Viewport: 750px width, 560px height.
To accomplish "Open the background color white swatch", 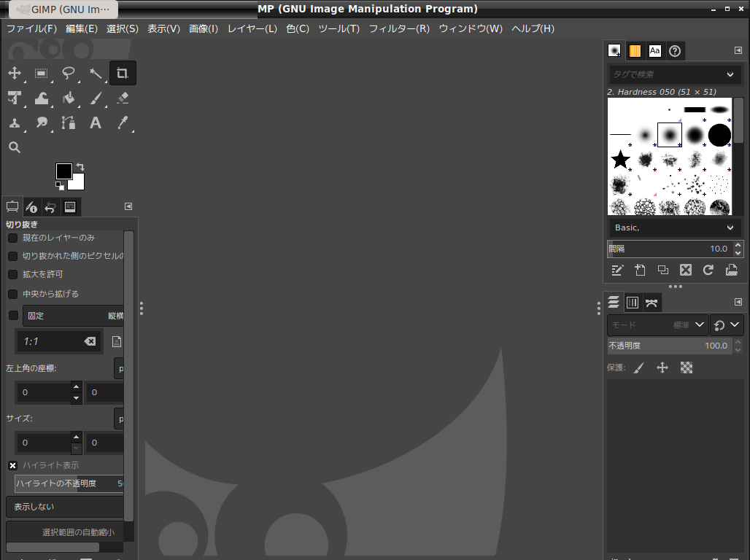I will click(x=77, y=183).
